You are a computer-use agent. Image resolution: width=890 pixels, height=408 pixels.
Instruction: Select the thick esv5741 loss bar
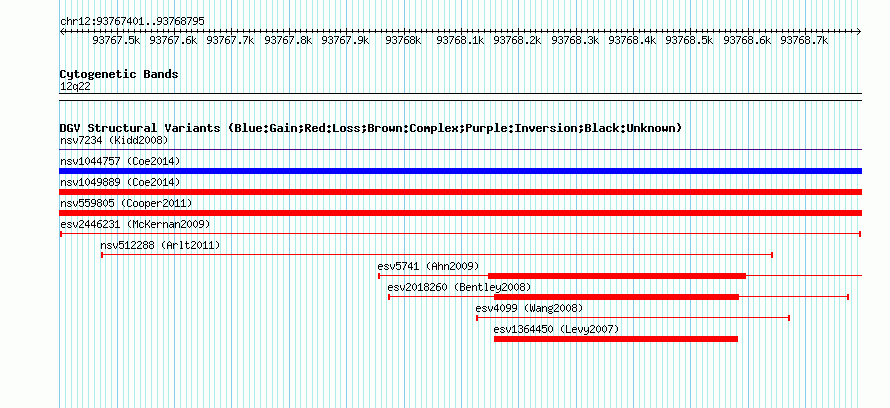617,276
